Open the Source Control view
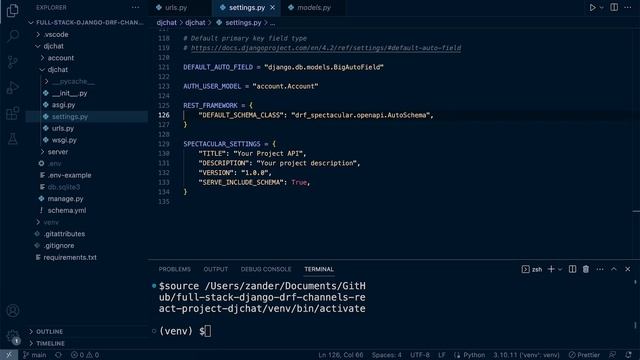 [x=13, y=62]
